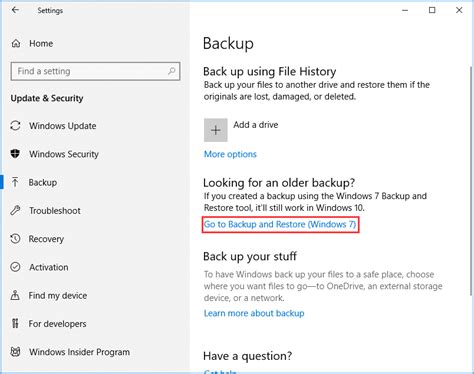
Task: Click the For developers tools icon
Action: [x=15, y=323]
